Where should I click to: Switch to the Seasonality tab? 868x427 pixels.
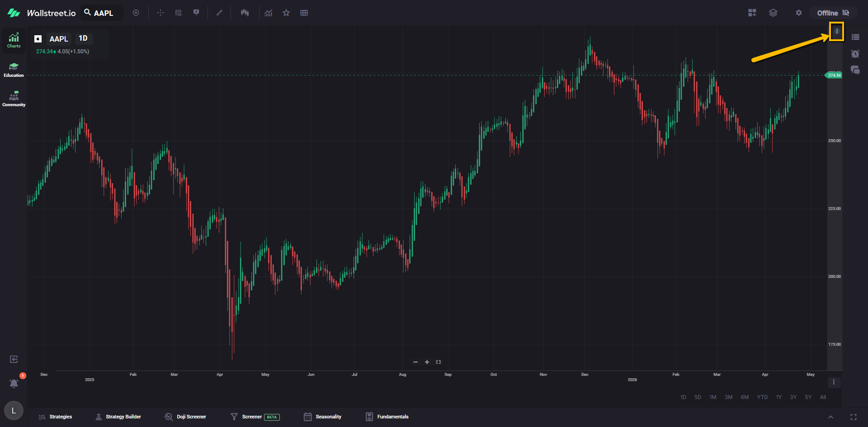pos(323,417)
